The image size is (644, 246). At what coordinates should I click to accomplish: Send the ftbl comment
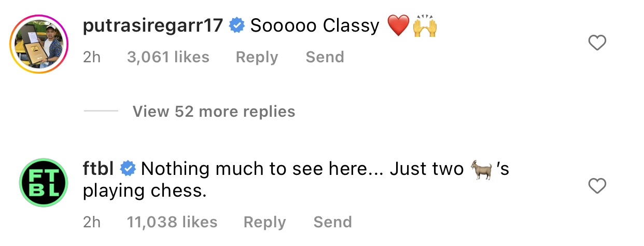tap(332, 222)
